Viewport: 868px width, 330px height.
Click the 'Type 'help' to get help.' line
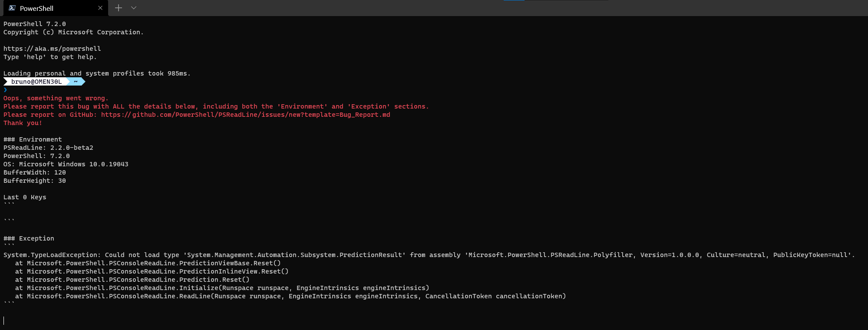pyautogui.click(x=50, y=57)
